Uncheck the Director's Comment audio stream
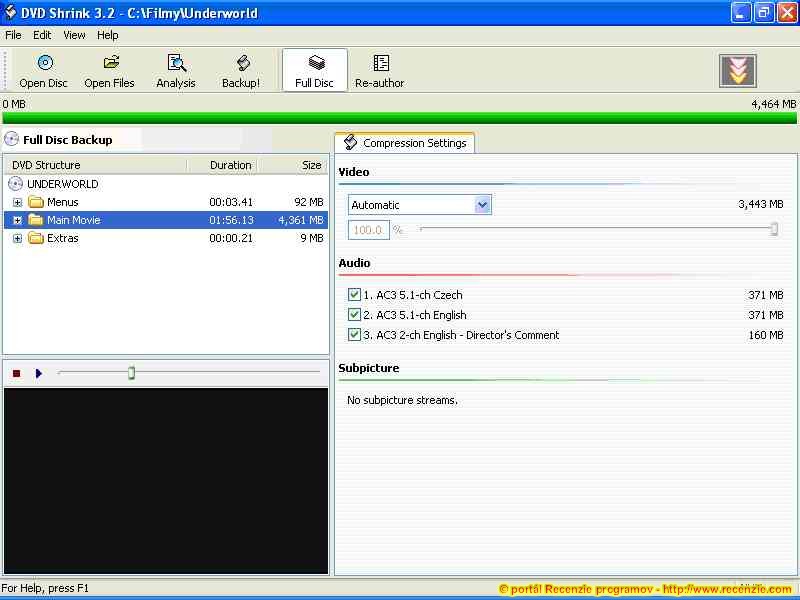Viewport: 800px width, 600px height. coord(354,335)
